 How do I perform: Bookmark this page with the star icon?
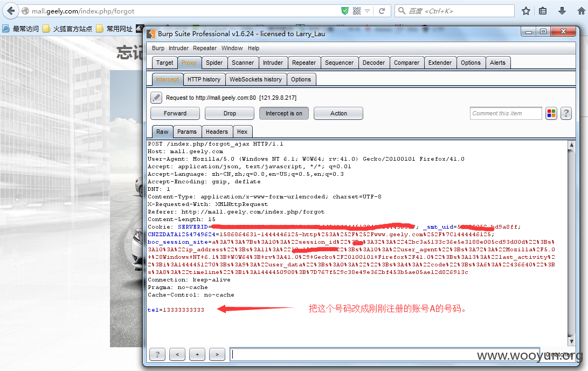point(525,11)
